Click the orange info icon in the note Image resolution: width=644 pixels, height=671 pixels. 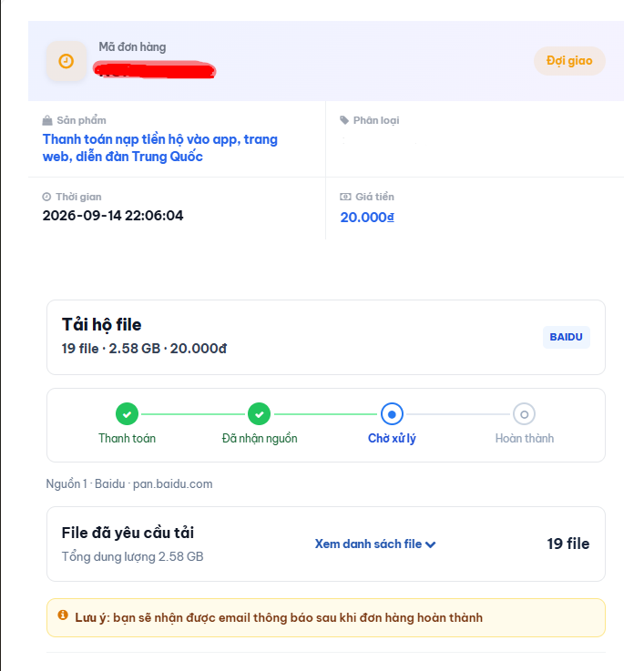click(63, 615)
